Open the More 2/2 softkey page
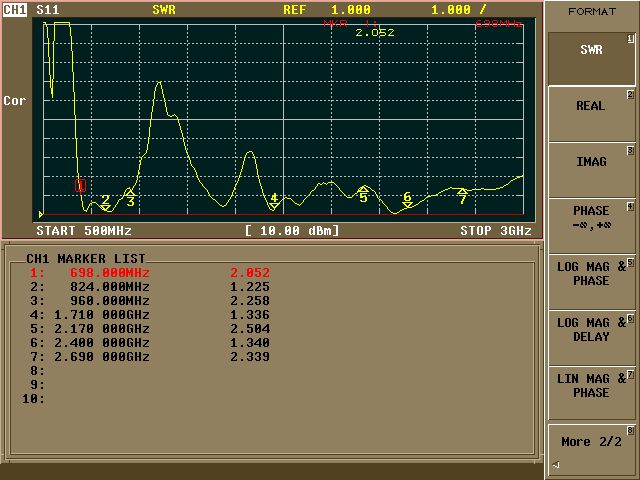 [591, 449]
